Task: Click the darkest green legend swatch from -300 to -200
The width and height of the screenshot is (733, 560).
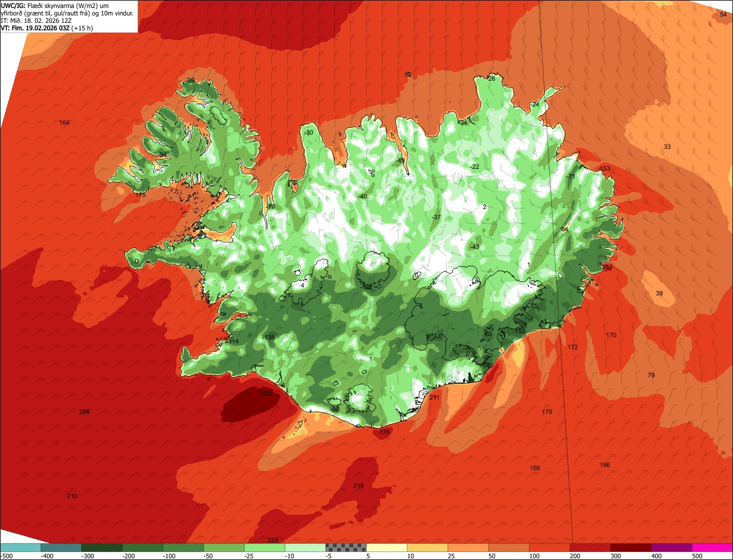Action: click(x=102, y=547)
